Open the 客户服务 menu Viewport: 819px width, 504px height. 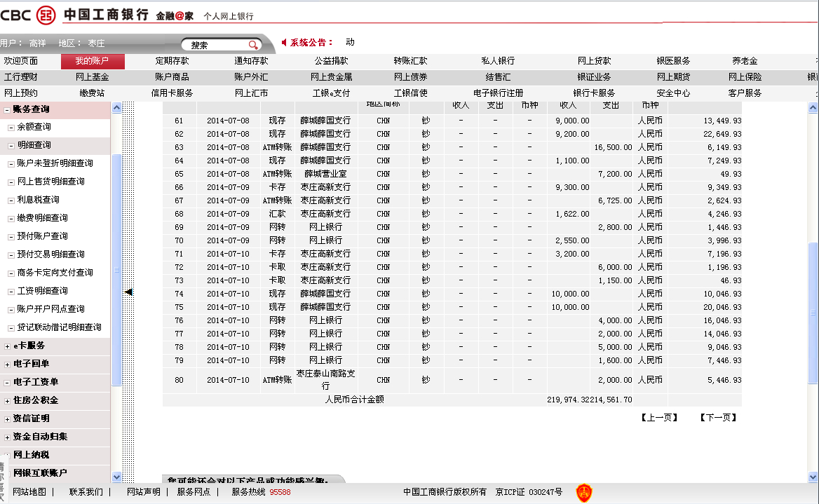745,93
